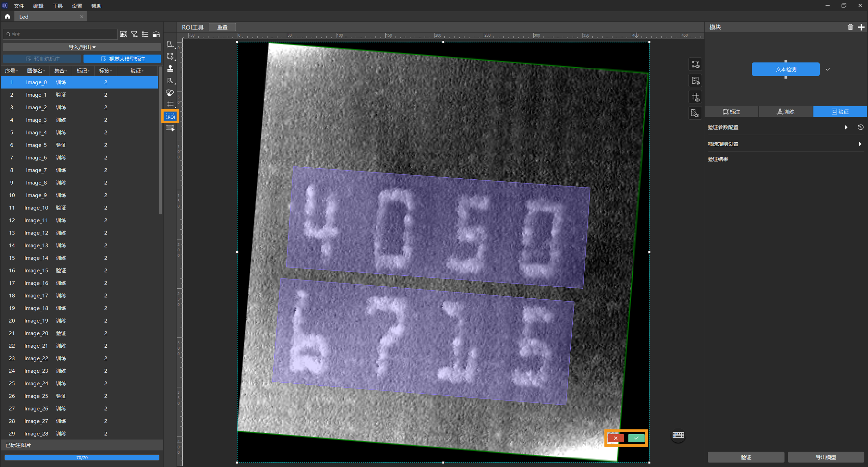
Task: Select the eraser tool
Action: 170,93
